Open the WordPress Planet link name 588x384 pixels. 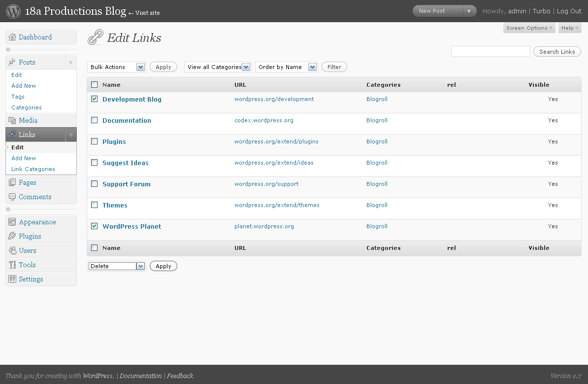[131, 227]
